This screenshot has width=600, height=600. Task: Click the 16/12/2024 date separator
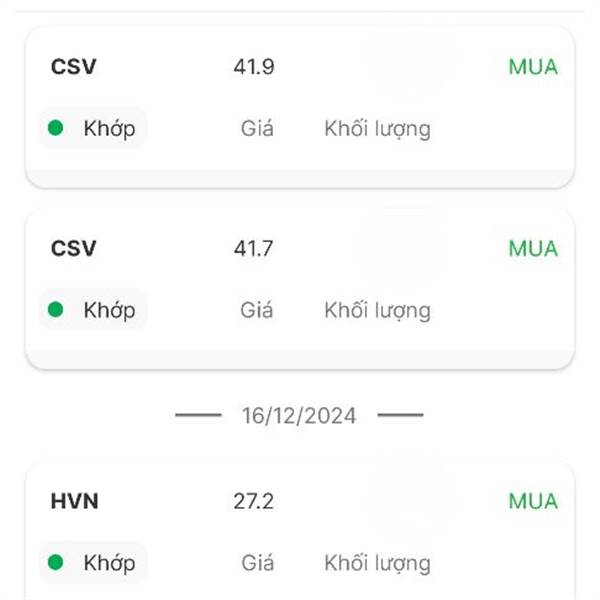(299, 416)
